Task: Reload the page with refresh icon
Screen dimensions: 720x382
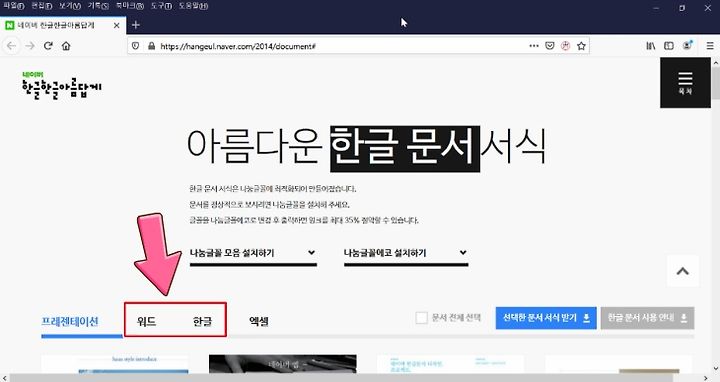Action: tap(48, 45)
